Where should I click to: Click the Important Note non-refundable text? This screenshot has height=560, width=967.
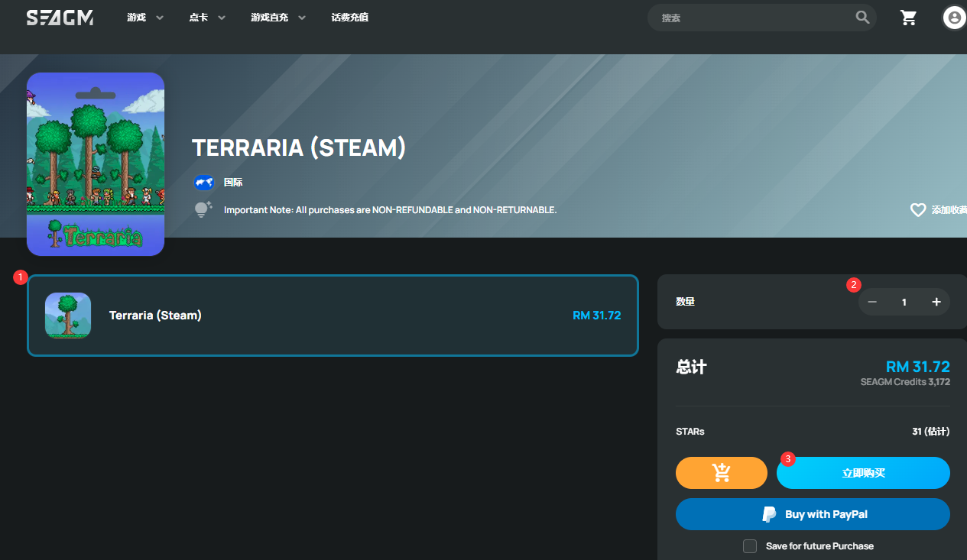(391, 209)
